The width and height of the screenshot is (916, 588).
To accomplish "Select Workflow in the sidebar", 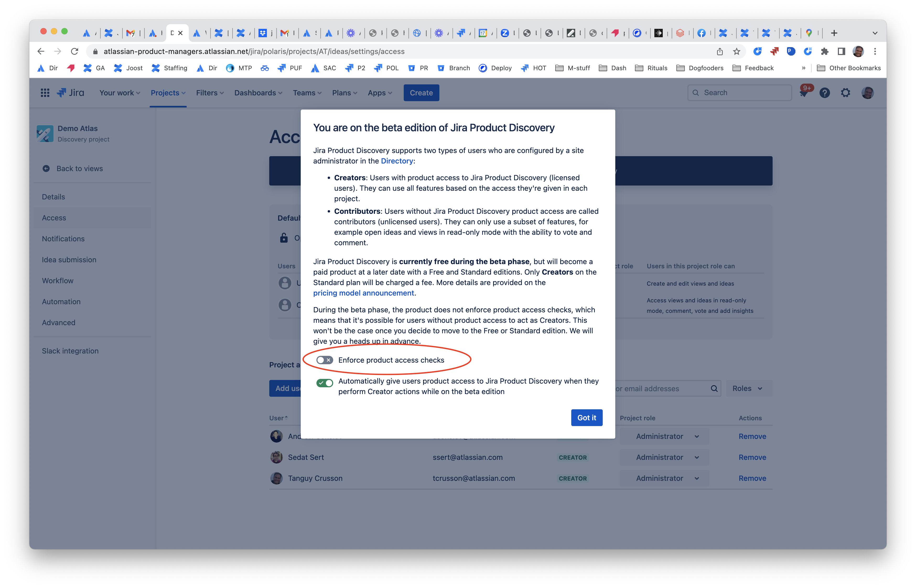I will pos(58,280).
